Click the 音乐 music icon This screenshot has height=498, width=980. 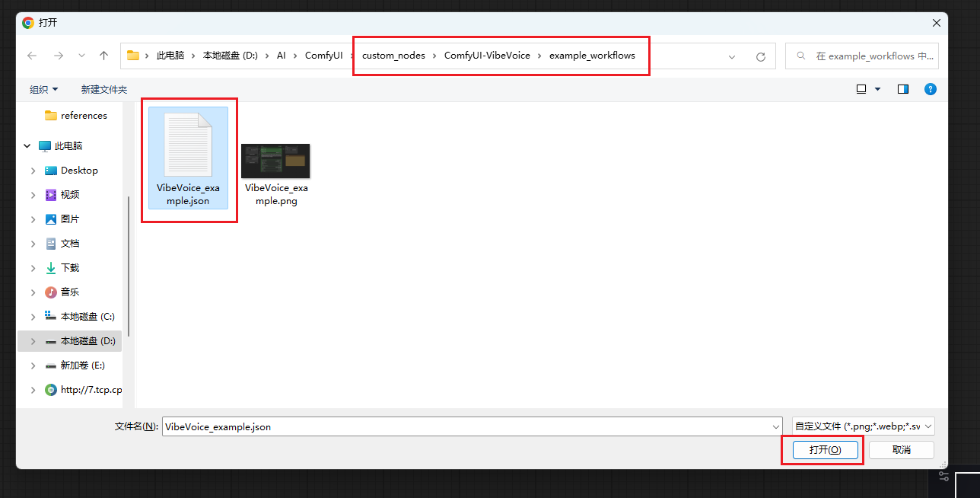(51, 292)
